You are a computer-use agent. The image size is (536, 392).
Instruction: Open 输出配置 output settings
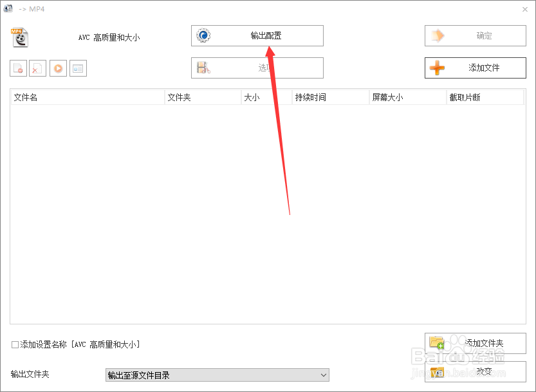[x=257, y=35]
